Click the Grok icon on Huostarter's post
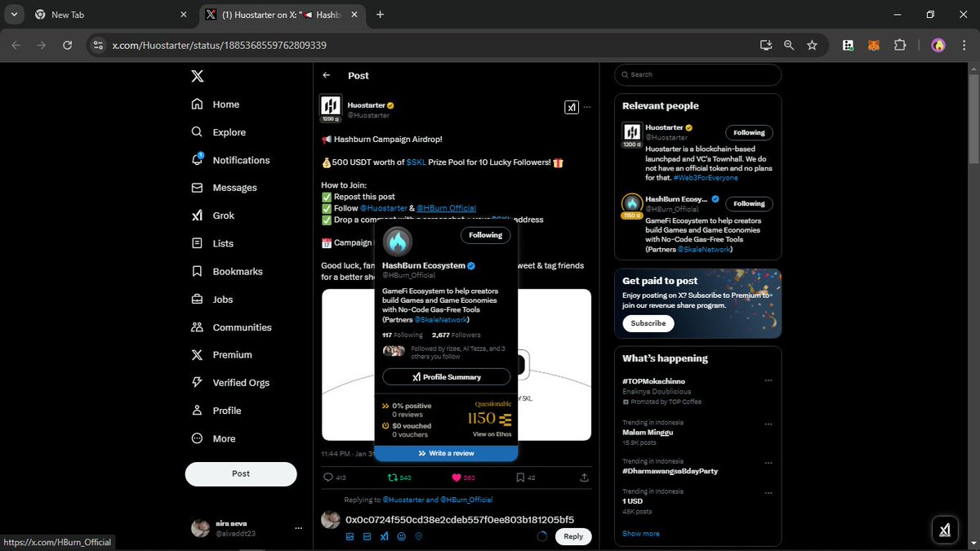Viewport: 980px width, 551px height. (572, 107)
